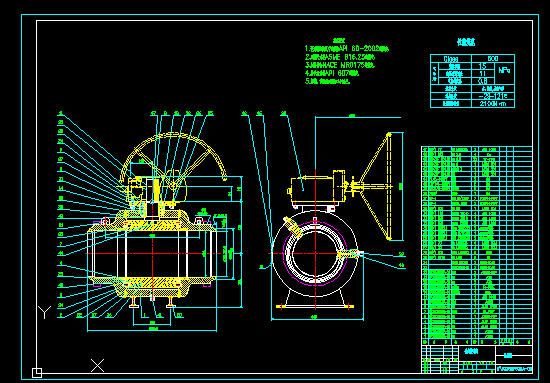Click the magenta seat ring circle

click(x=315, y=254)
